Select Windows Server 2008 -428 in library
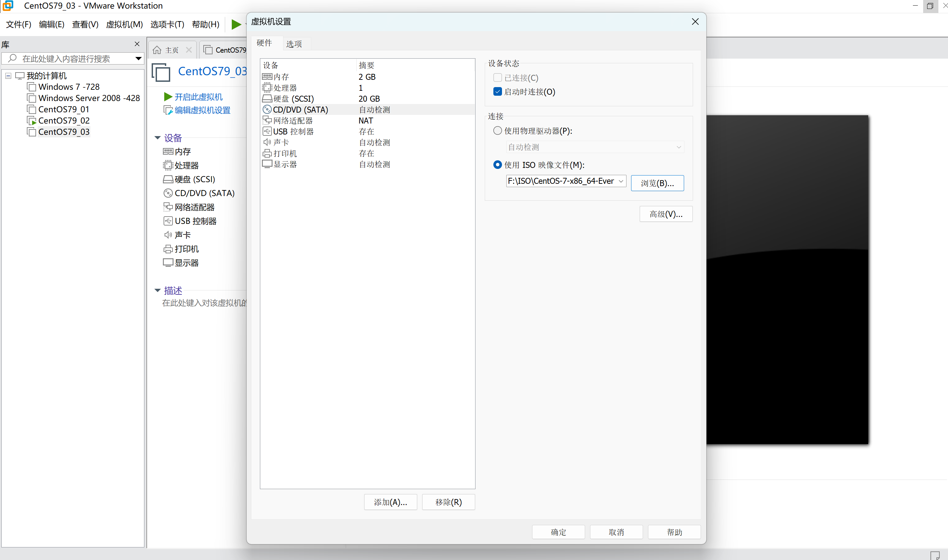This screenshot has height=560, width=948. tap(89, 98)
